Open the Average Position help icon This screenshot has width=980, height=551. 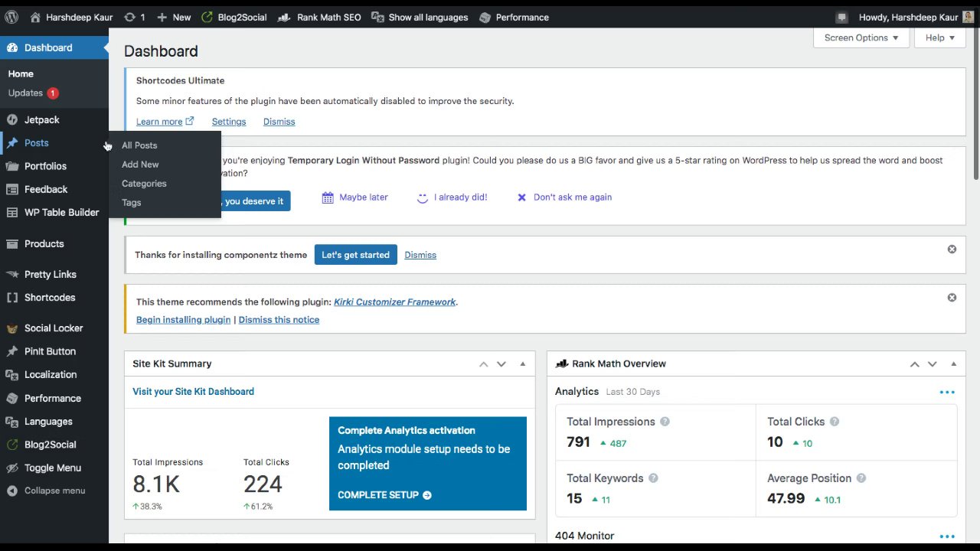(x=861, y=478)
